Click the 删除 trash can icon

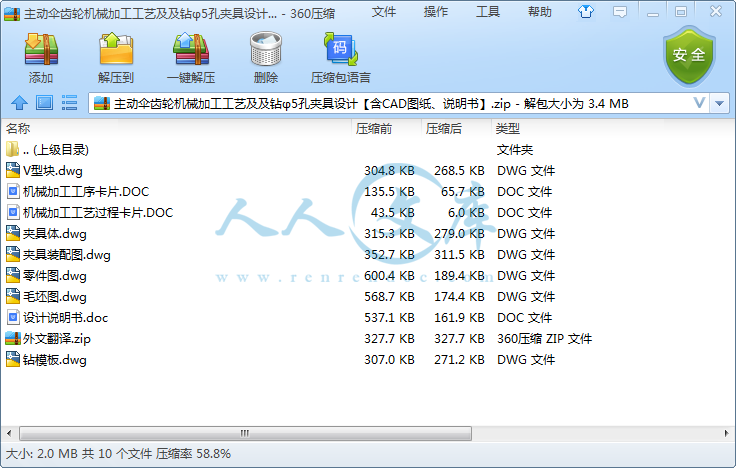point(266,48)
